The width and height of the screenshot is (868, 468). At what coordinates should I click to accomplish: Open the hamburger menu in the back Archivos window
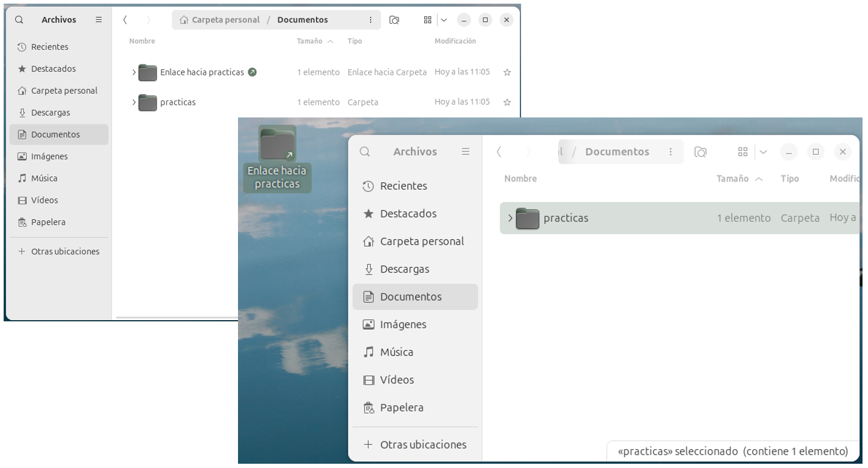[99, 20]
